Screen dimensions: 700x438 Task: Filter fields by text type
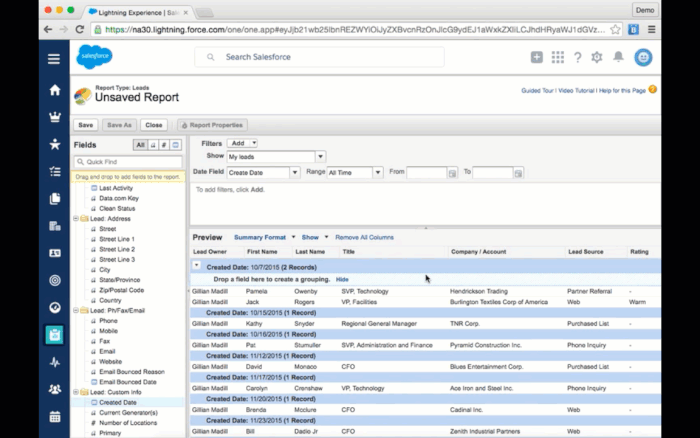tap(153, 145)
